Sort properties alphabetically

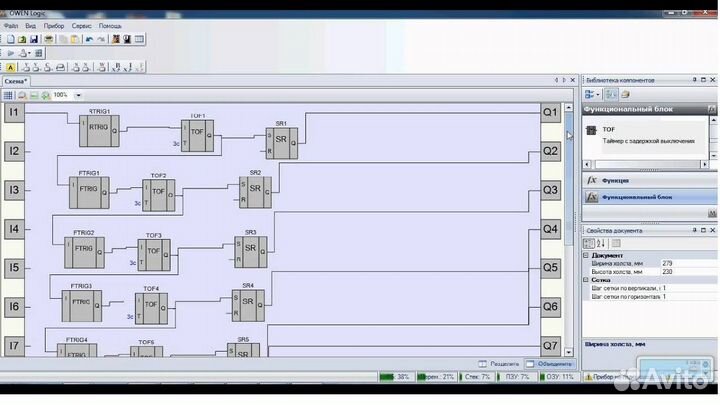click(601, 243)
